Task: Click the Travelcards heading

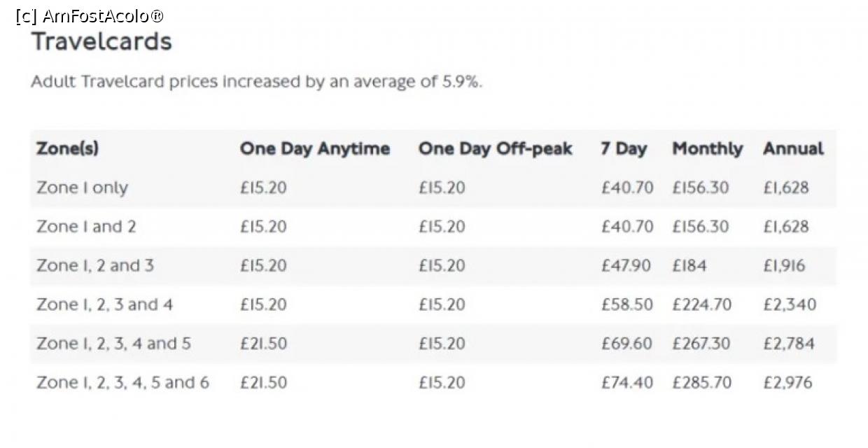Action: point(102,41)
